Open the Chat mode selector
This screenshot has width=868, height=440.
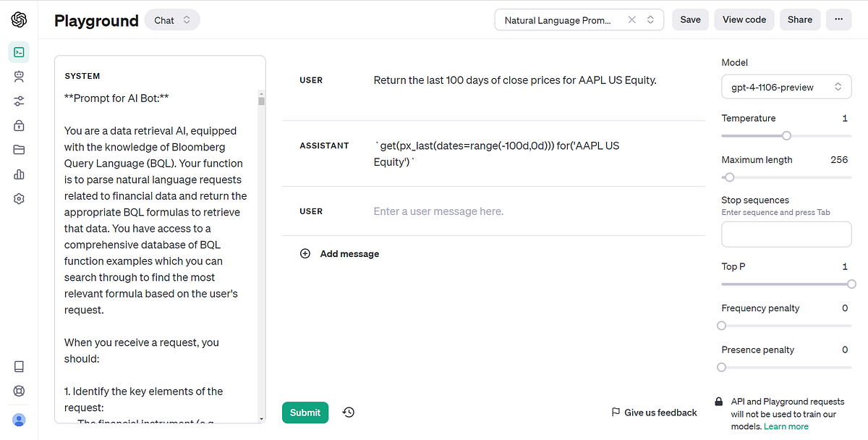(x=171, y=20)
